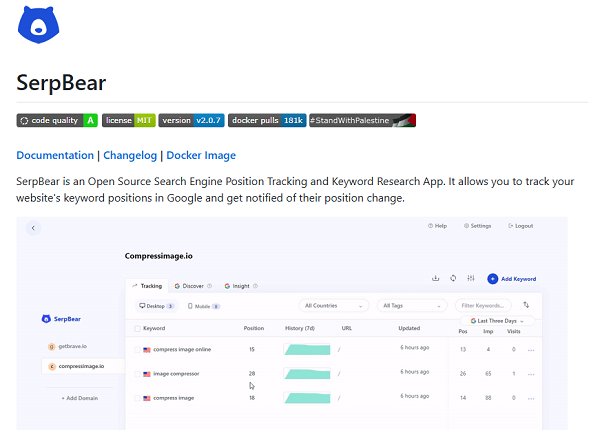Check the image compressor keyword checkbox
This screenshot has height=430, width=600.
pyautogui.click(x=137, y=374)
